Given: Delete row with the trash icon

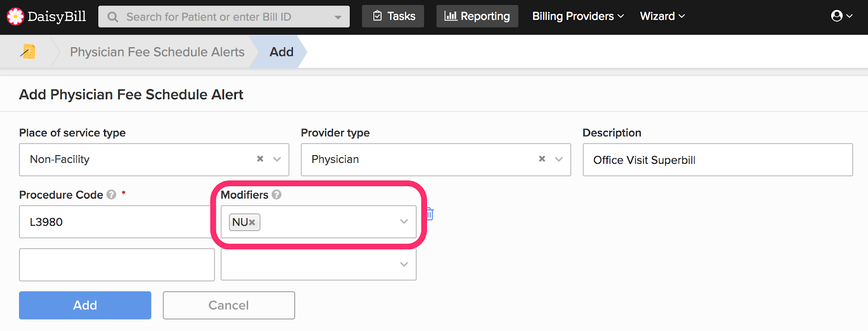Looking at the screenshot, I should pos(430,214).
